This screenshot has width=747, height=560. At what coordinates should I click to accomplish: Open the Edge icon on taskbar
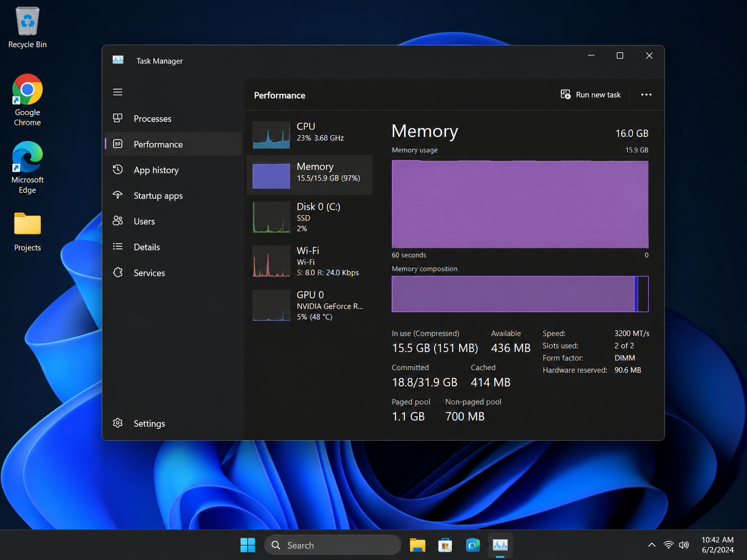473,545
